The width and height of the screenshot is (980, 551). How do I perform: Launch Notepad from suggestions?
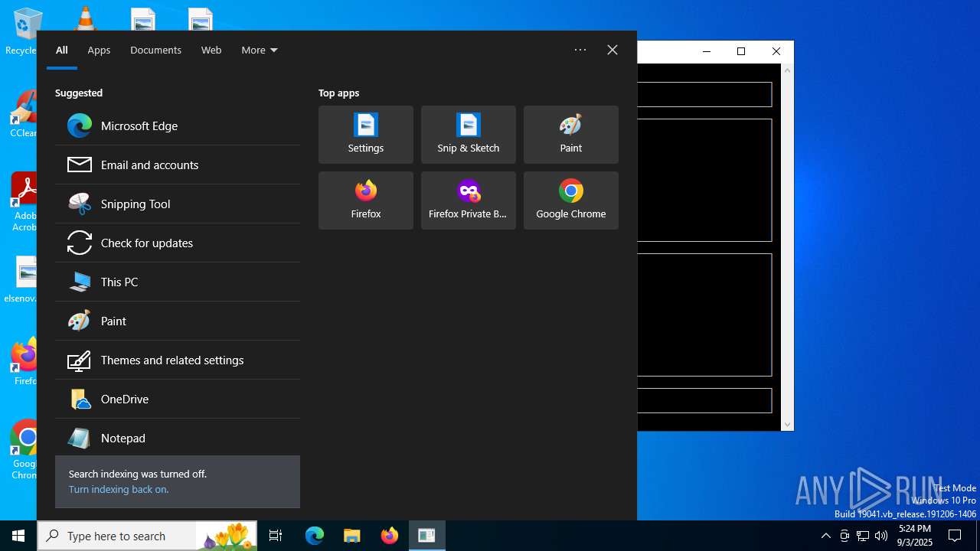(177, 438)
